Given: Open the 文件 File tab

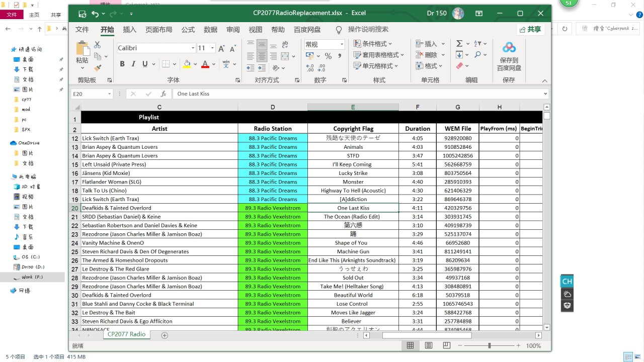Looking at the screenshot, I should 82,30.
